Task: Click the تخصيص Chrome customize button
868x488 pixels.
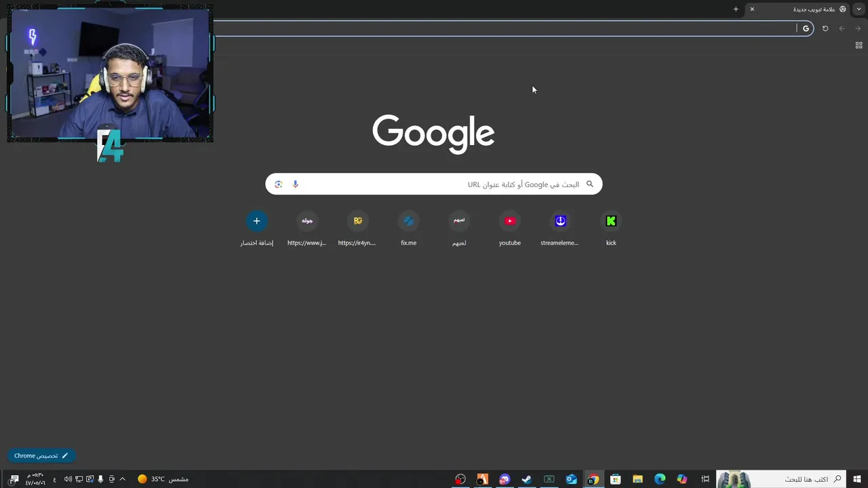Action: click(x=41, y=455)
